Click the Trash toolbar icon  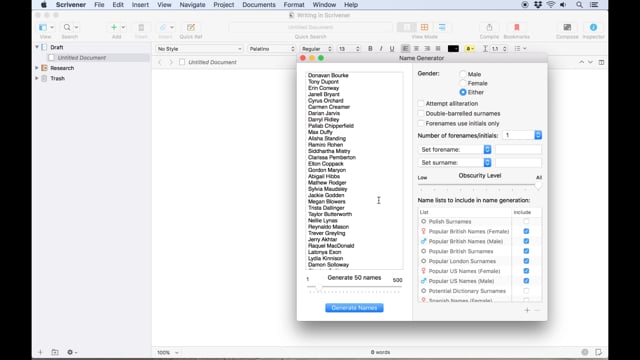click(x=141, y=27)
